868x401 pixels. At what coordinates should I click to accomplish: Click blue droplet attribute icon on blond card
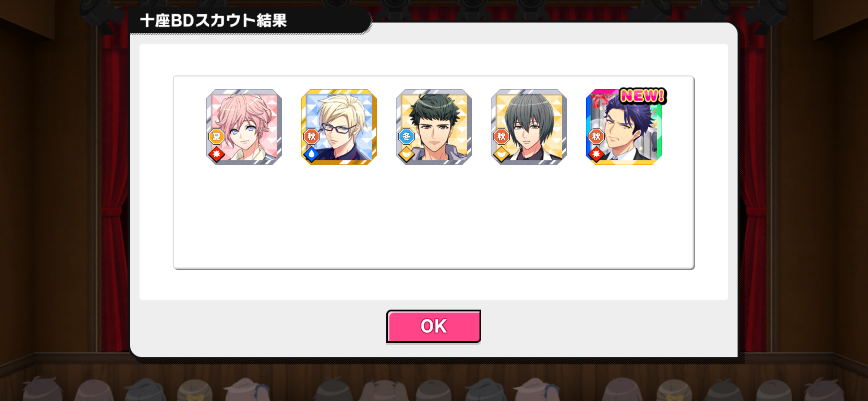point(312,154)
